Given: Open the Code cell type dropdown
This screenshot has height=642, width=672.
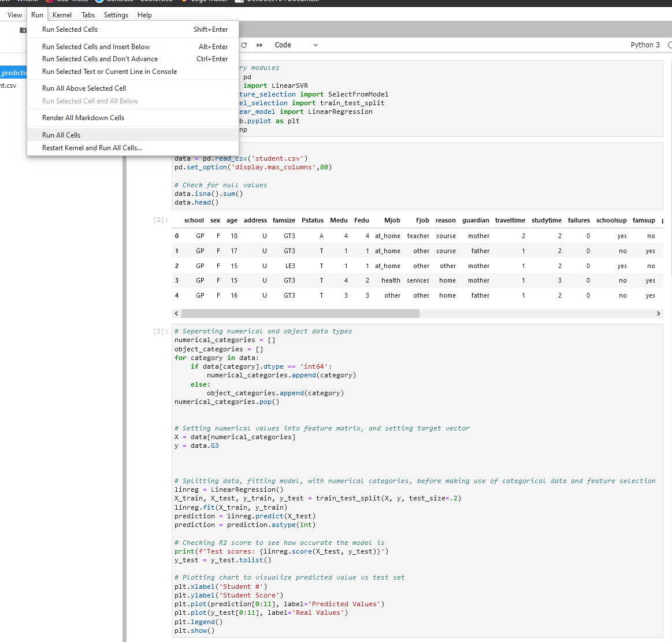Looking at the screenshot, I should [x=296, y=45].
